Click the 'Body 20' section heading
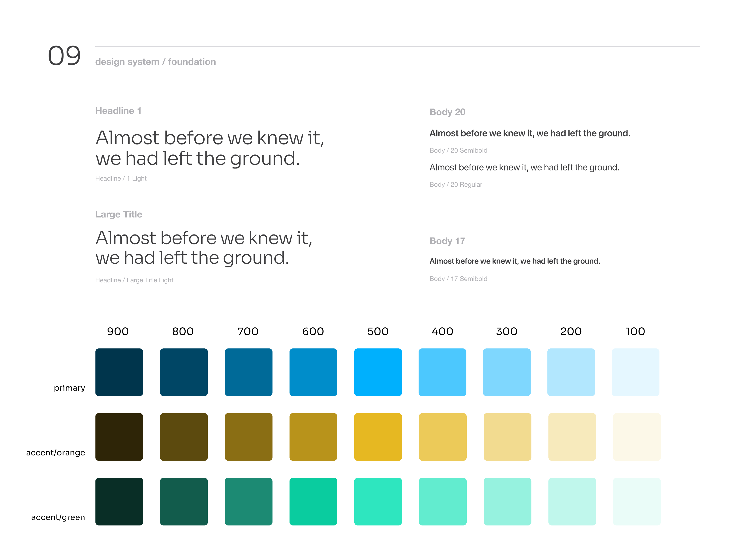The height and width of the screenshot is (560, 747). point(447,112)
